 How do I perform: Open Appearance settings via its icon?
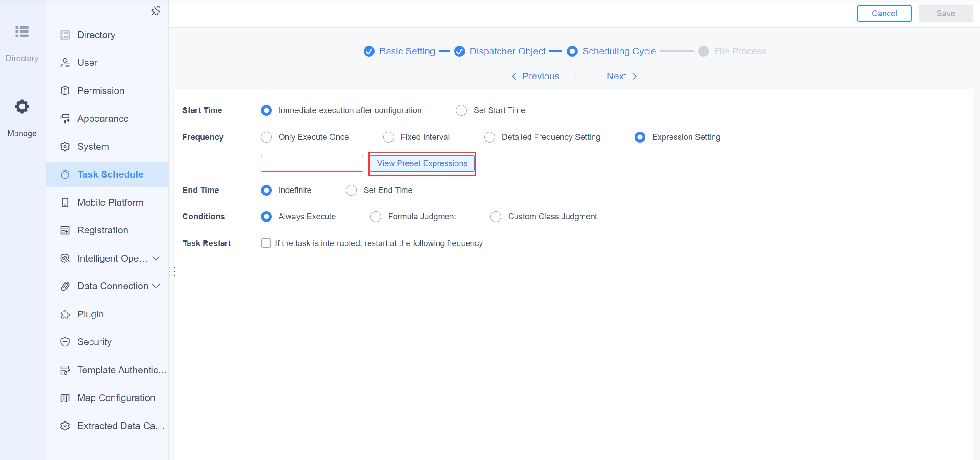pos(66,119)
